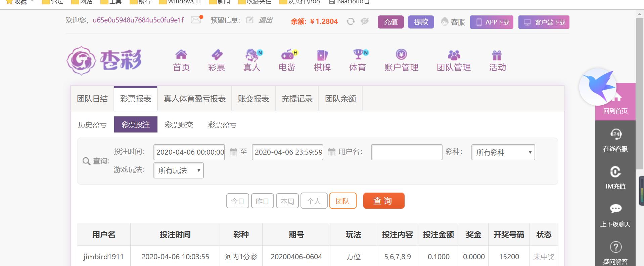Viewport: 644px width, 266px height.
Task: Click the 杏彩 site logo
Action: 104,61
